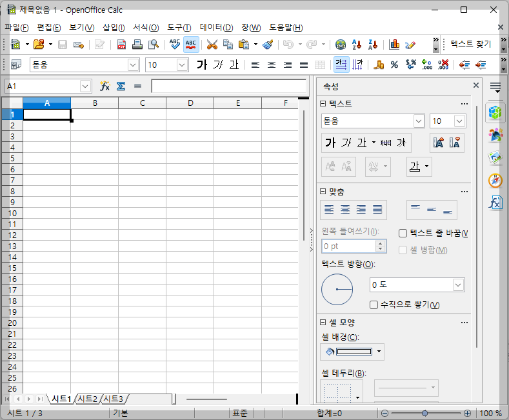Insert Chart using the chart icon
Screen dimensions: 509x420
click(x=394, y=44)
